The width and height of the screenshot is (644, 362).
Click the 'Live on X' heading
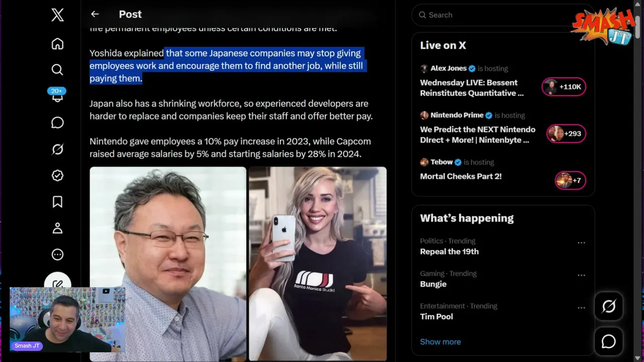(x=443, y=45)
